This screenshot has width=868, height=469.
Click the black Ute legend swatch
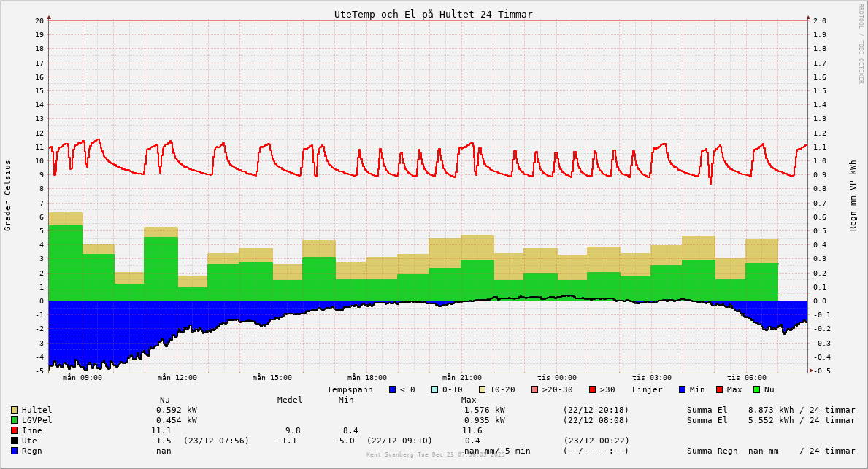tap(14, 441)
